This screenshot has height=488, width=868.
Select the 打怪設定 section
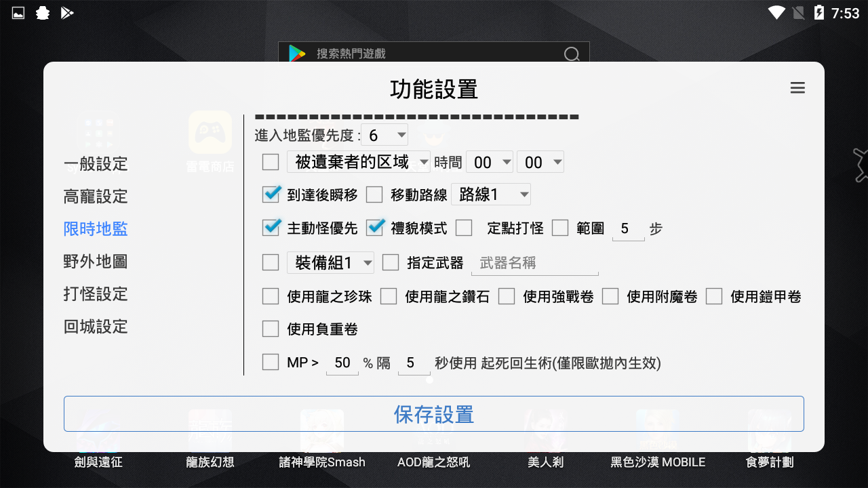point(95,294)
